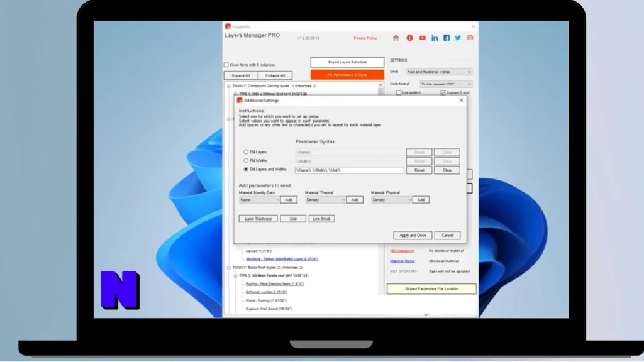Open the LinkedIn icon link
The image size is (644, 362).
tap(435, 38)
